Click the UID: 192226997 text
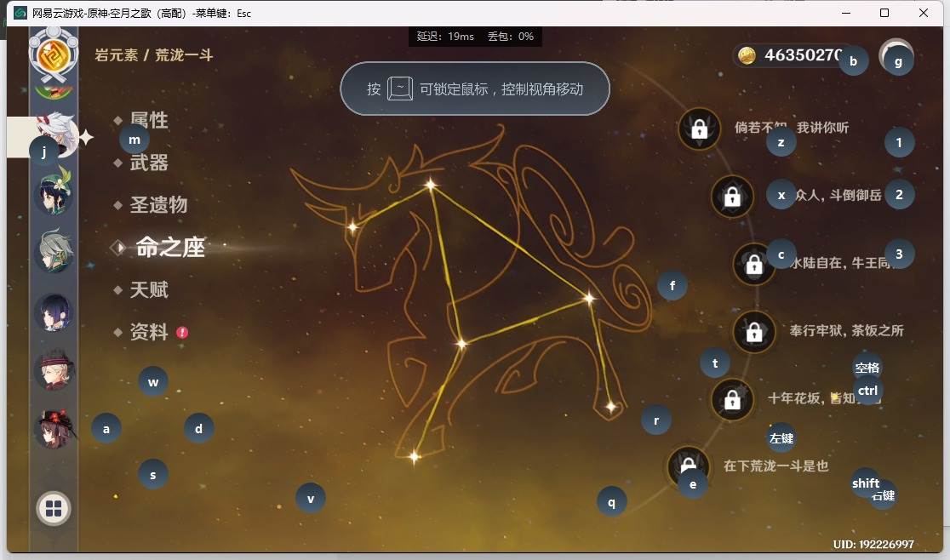This screenshot has height=560, width=950. (x=873, y=545)
